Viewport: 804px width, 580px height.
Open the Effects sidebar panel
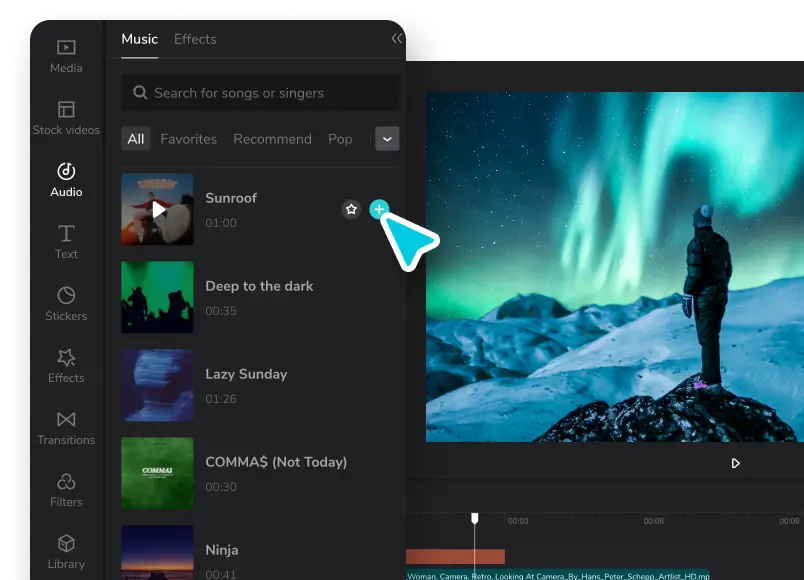pos(66,366)
